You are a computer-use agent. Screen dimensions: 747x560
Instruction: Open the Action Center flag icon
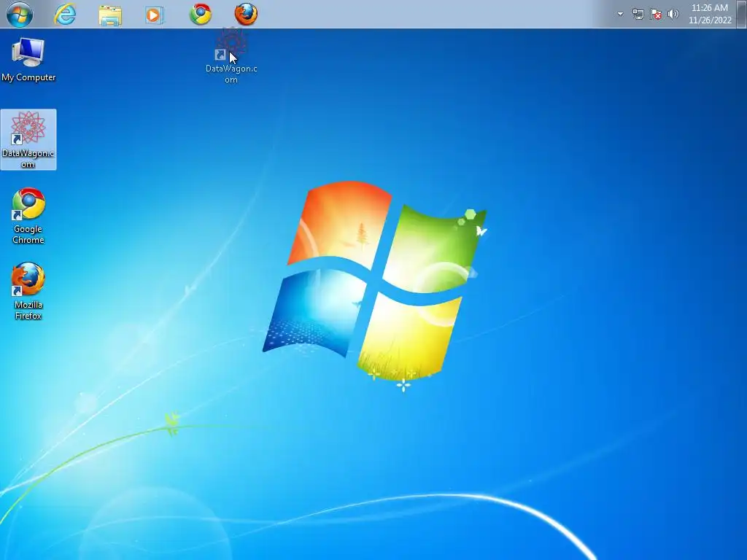click(656, 15)
